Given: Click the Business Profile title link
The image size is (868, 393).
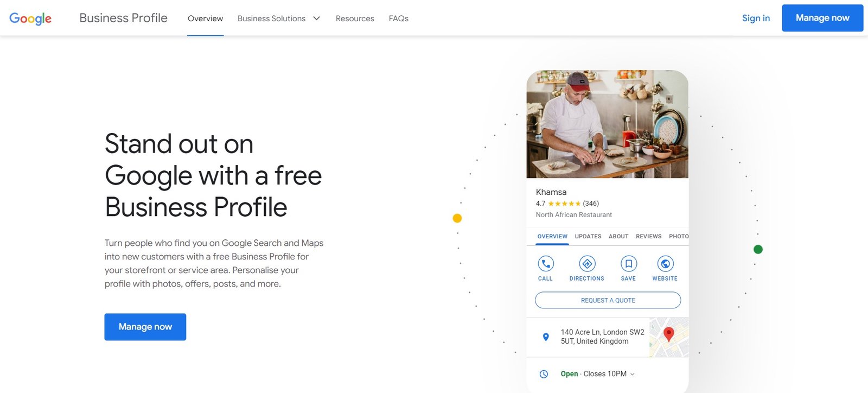Looking at the screenshot, I should point(123,18).
